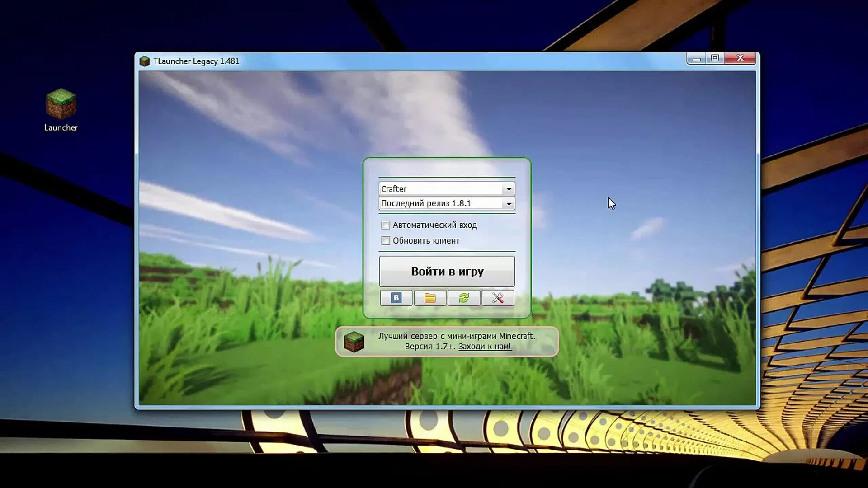Enable the Автоматический вход checkbox
868x488 pixels.
click(386, 225)
